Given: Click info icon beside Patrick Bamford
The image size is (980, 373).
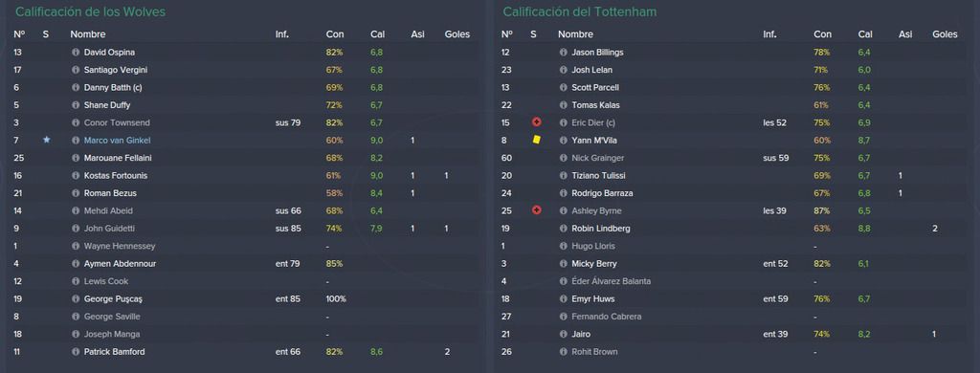Looking at the screenshot, I should [x=76, y=352].
